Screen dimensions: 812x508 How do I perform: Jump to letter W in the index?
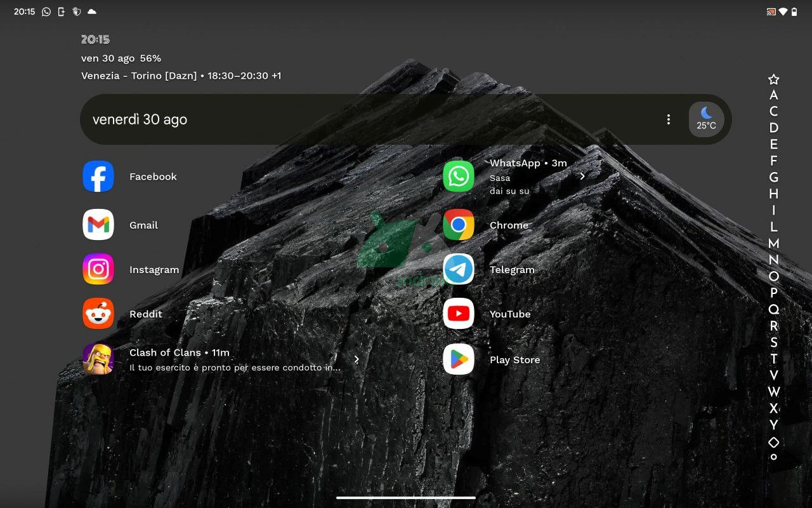point(773,392)
